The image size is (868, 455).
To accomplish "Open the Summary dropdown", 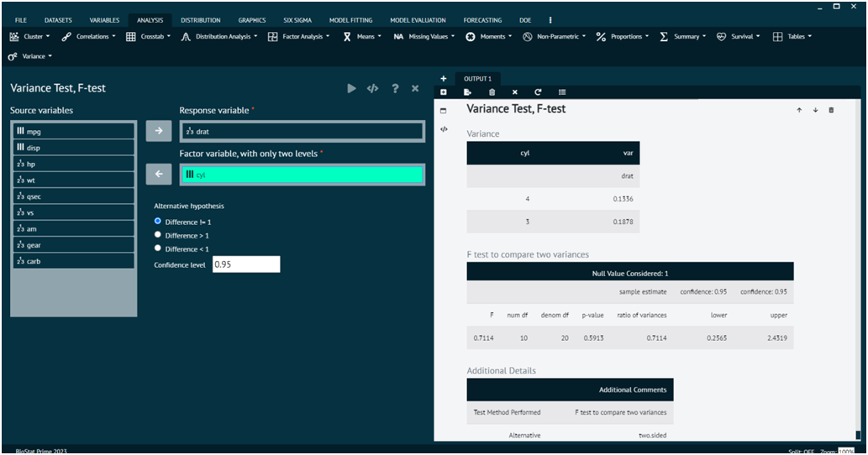I will 683,36.
